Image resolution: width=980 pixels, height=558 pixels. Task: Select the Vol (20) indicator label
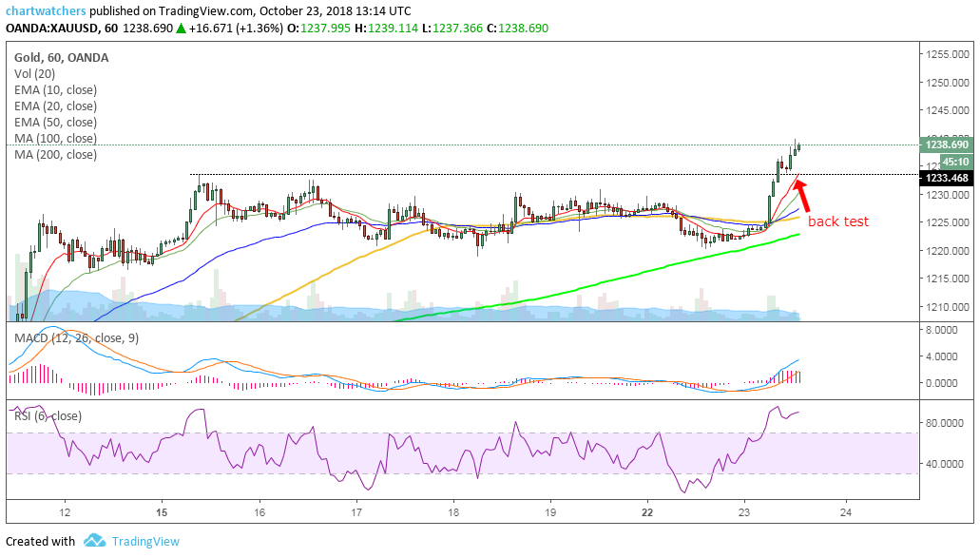pos(34,74)
